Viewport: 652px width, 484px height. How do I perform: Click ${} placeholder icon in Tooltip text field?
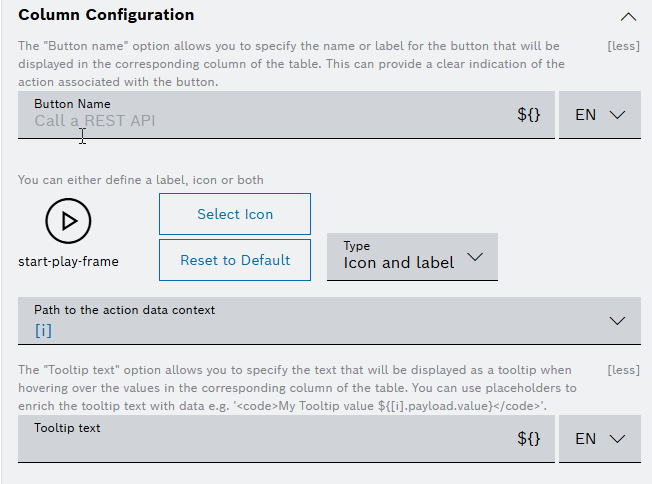(x=529, y=439)
